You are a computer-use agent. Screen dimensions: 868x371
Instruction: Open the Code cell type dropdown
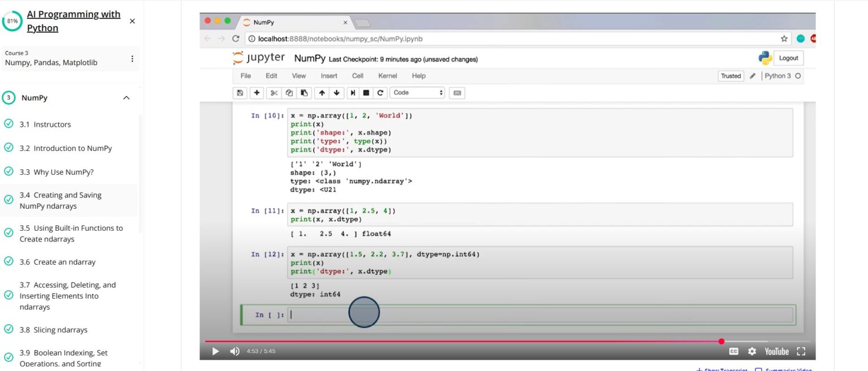pyautogui.click(x=418, y=93)
